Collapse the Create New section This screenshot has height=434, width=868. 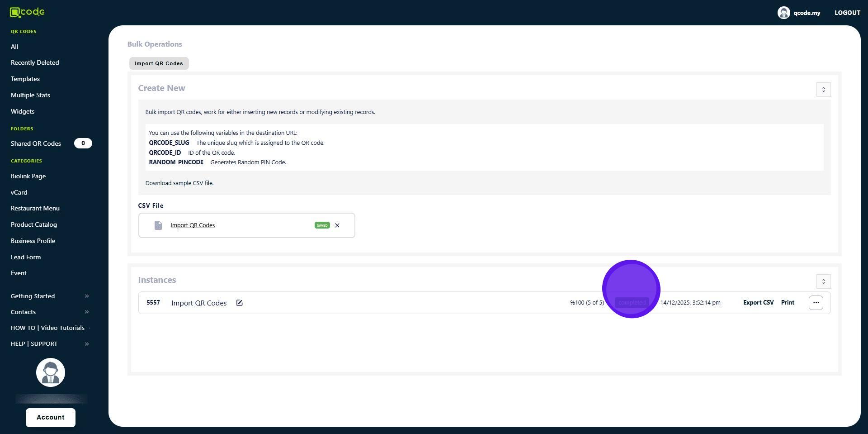823,90
